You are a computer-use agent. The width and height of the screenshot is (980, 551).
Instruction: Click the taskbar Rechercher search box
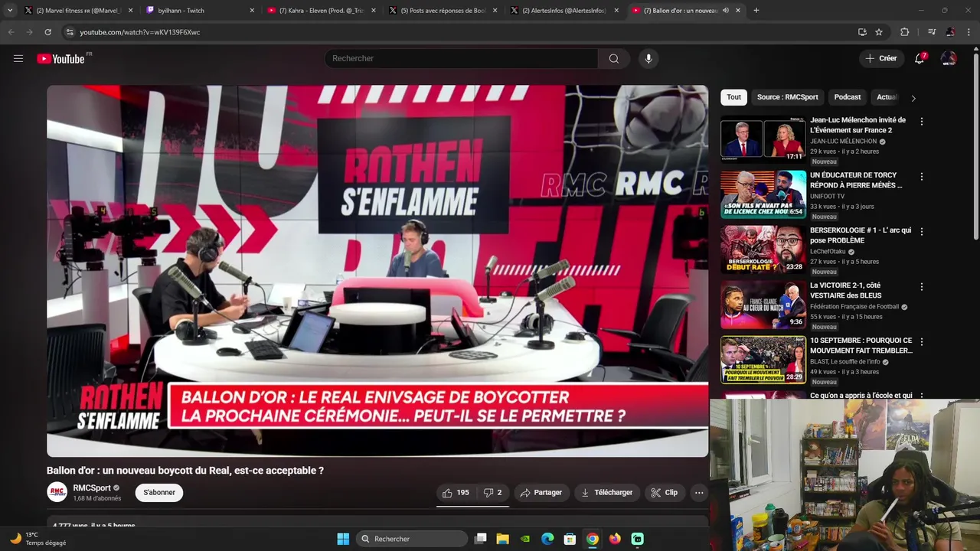[x=412, y=539]
